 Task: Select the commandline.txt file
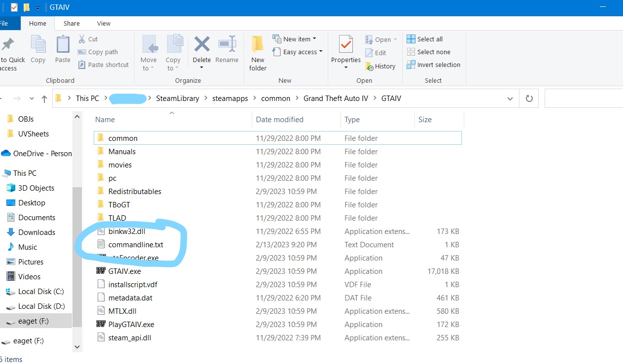277,244
